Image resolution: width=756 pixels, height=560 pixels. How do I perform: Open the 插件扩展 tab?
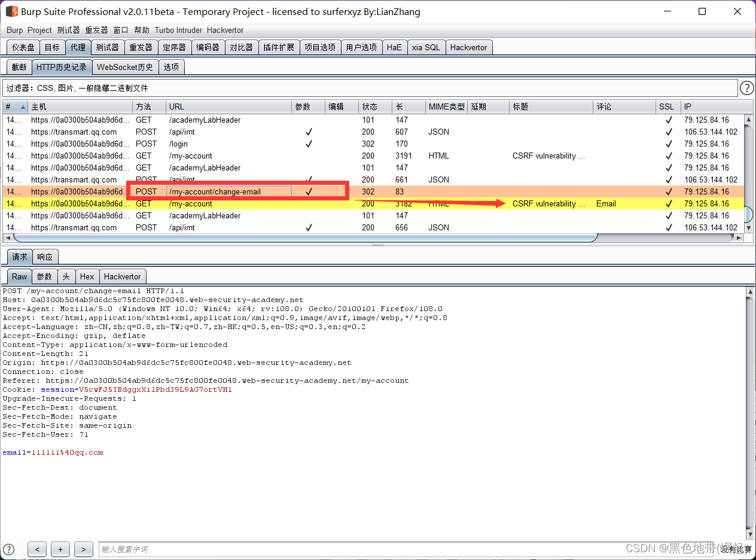click(279, 47)
